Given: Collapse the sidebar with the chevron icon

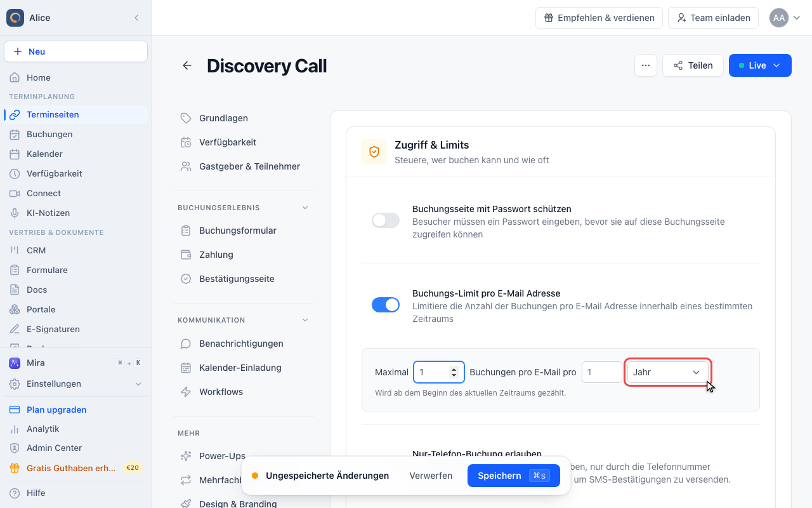Looking at the screenshot, I should [x=136, y=18].
